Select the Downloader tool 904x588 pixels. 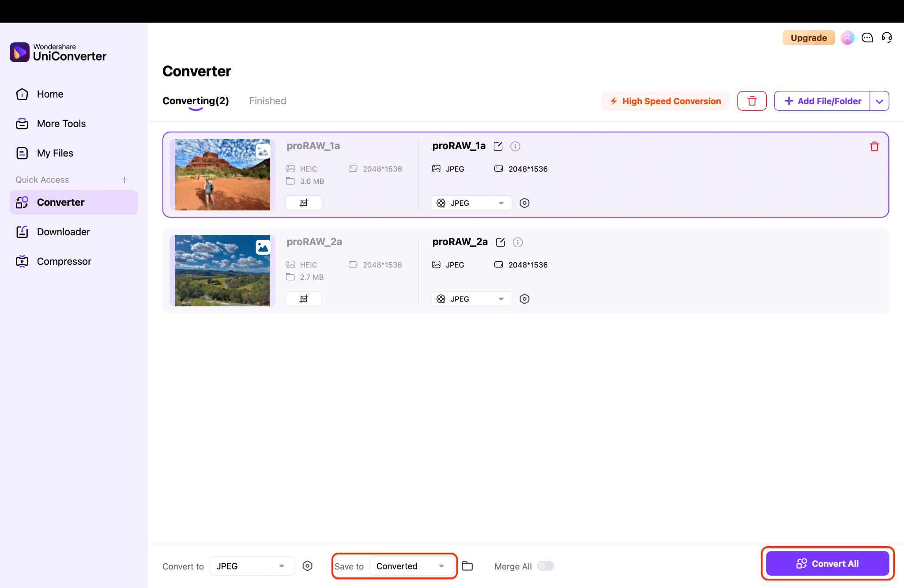click(63, 231)
